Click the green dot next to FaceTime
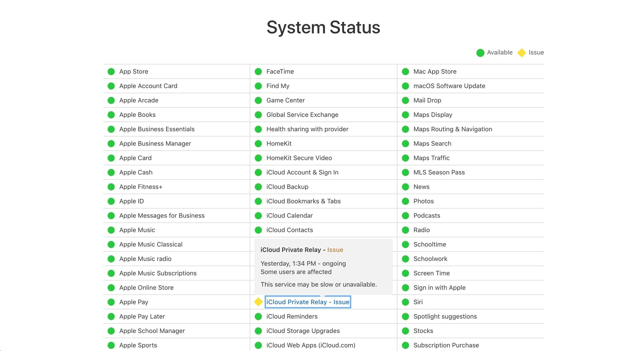Viewport: 644px width, 351px height. [x=258, y=71]
